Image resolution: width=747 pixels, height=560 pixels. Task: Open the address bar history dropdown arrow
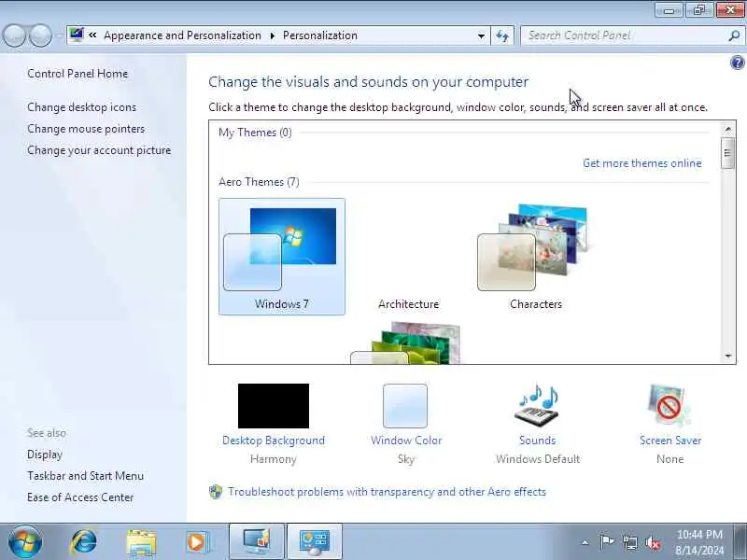click(481, 36)
